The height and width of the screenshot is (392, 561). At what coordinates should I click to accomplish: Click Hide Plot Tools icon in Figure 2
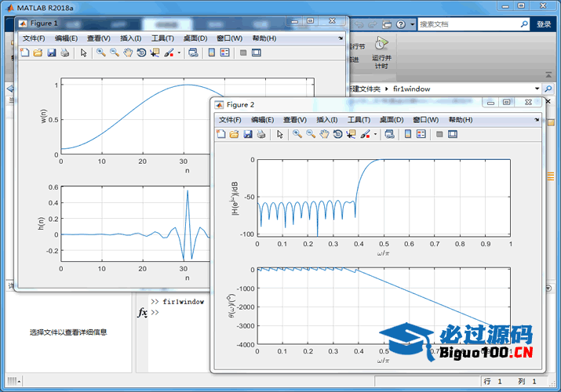pos(439,134)
